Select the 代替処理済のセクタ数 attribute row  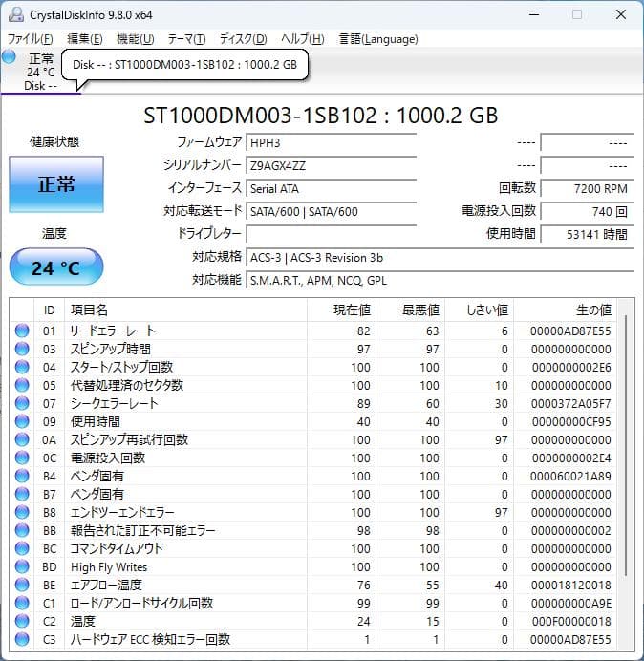tap(313, 385)
